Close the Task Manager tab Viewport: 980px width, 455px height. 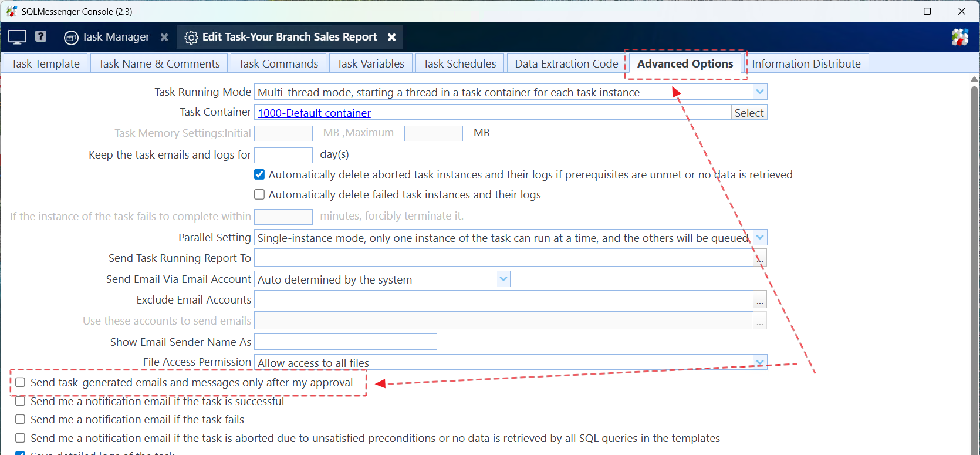point(164,37)
